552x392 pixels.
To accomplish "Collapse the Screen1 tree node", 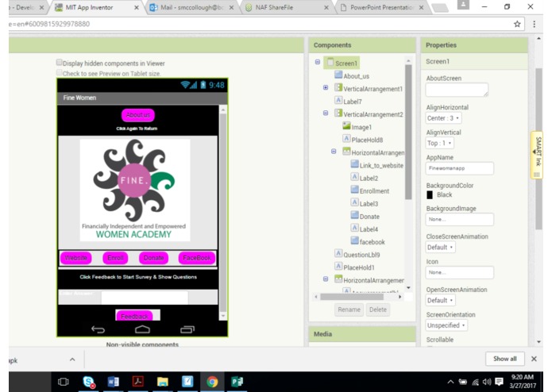I will pos(318,62).
